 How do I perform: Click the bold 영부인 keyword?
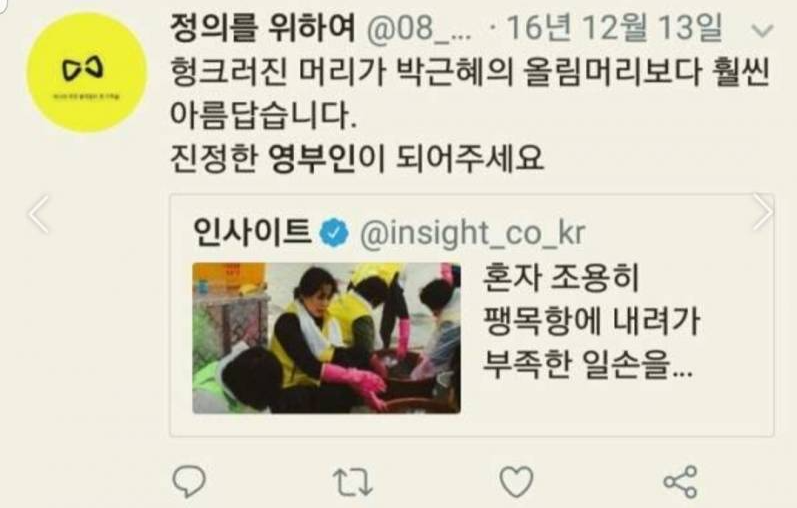tap(311, 158)
